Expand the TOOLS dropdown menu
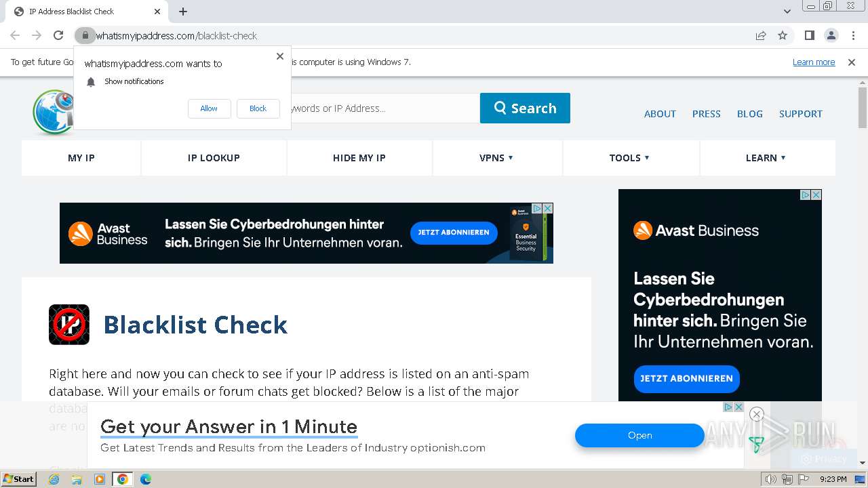Image resolution: width=868 pixels, height=488 pixels. (x=629, y=158)
